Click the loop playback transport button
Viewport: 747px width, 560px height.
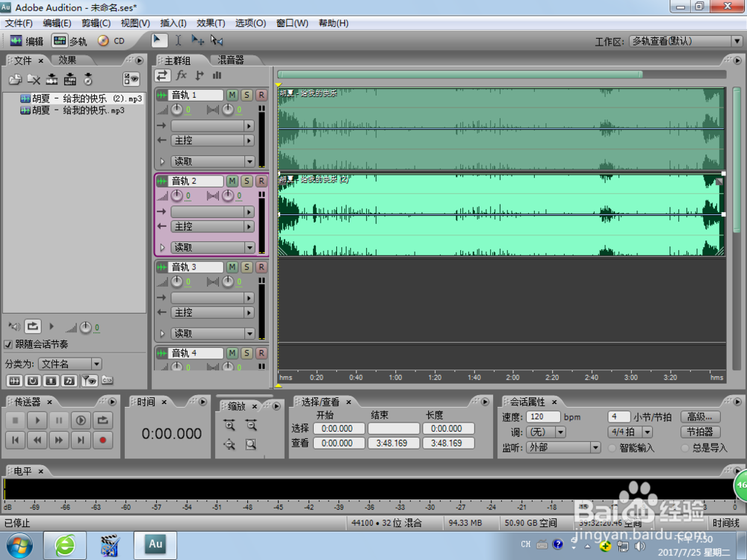[102, 420]
